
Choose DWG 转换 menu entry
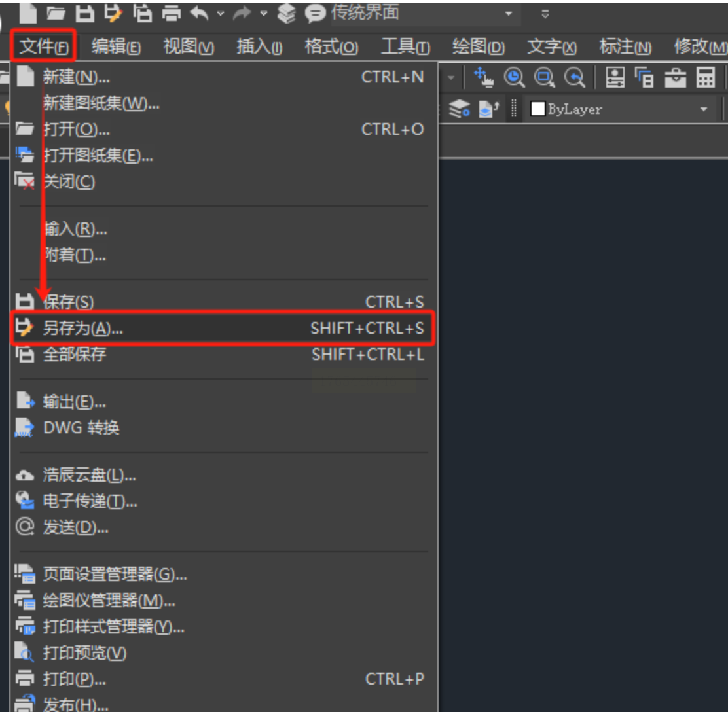pyautogui.click(x=224, y=427)
